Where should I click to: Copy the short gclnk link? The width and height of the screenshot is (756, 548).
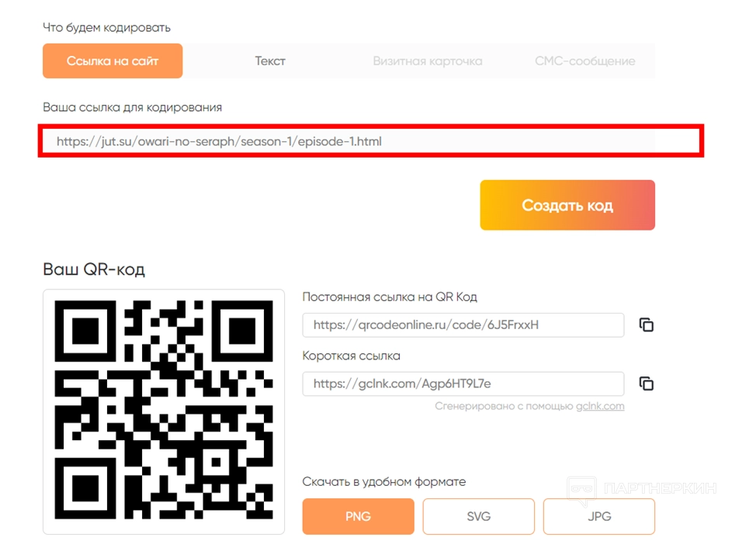click(x=646, y=383)
